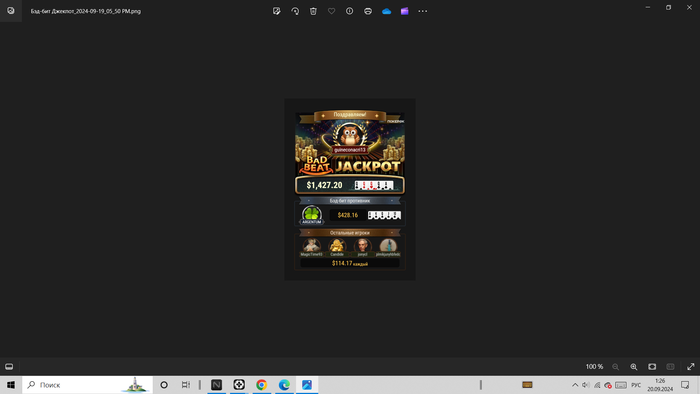This screenshot has height=394, width=700.
Task: Open Cortana circle icon on taskbar
Action: click(164, 385)
